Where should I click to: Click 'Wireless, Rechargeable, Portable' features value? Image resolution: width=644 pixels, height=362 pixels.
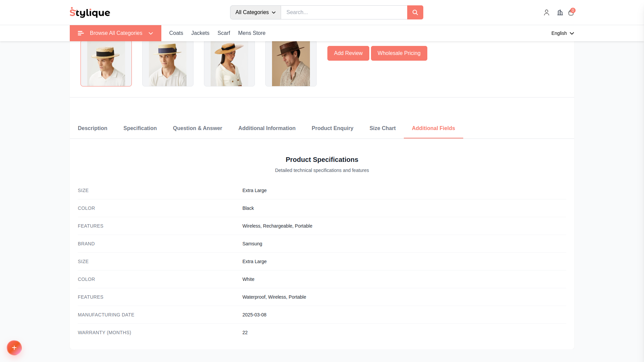pyautogui.click(x=277, y=226)
